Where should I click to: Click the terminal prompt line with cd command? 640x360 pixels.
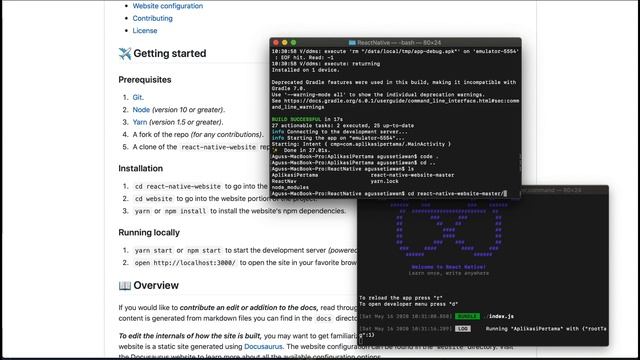(389, 193)
